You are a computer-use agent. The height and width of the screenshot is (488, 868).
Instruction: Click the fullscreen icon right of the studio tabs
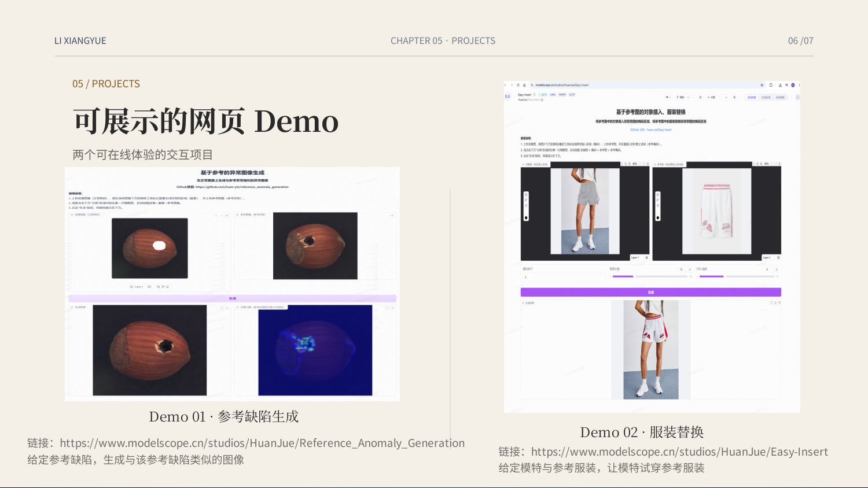pyautogui.click(x=797, y=97)
